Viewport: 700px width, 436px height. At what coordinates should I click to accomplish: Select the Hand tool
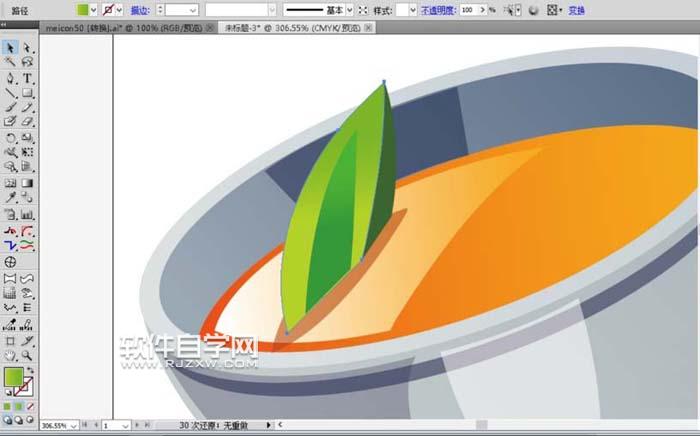click(x=10, y=356)
